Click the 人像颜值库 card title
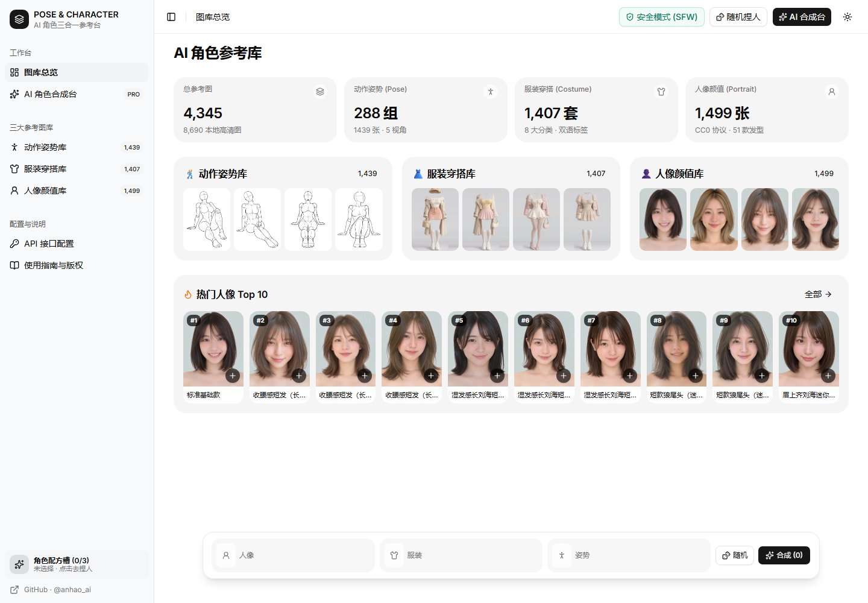The width and height of the screenshot is (868, 603). pyautogui.click(x=679, y=174)
